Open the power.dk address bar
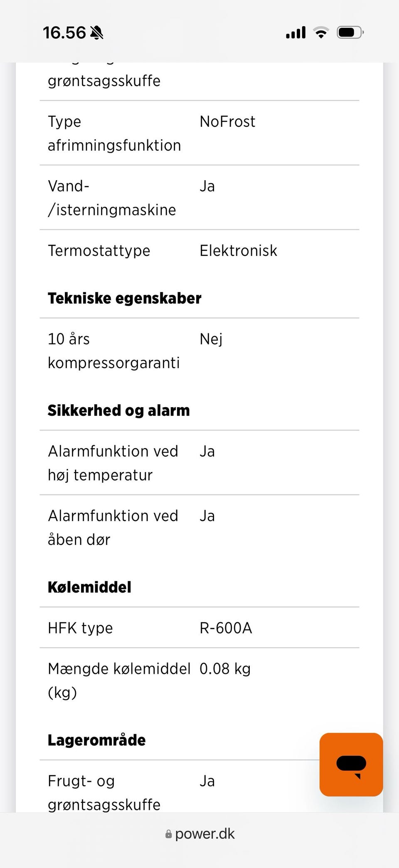 pos(199,834)
